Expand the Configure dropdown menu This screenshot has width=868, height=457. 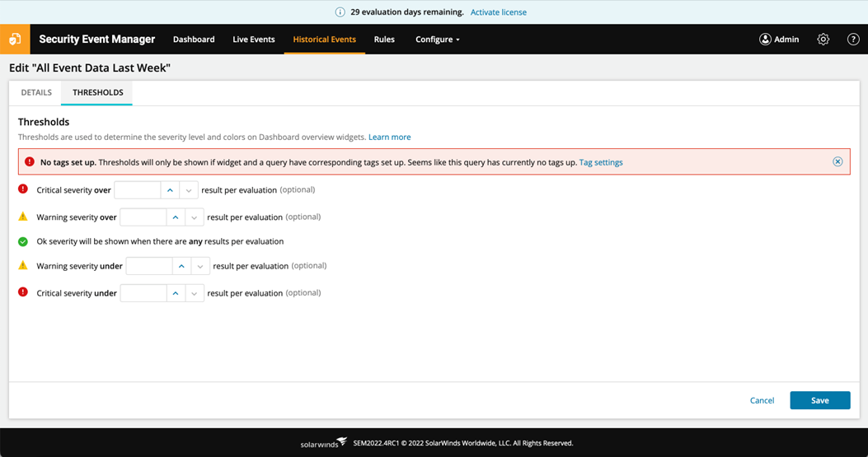pyautogui.click(x=438, y=40)
